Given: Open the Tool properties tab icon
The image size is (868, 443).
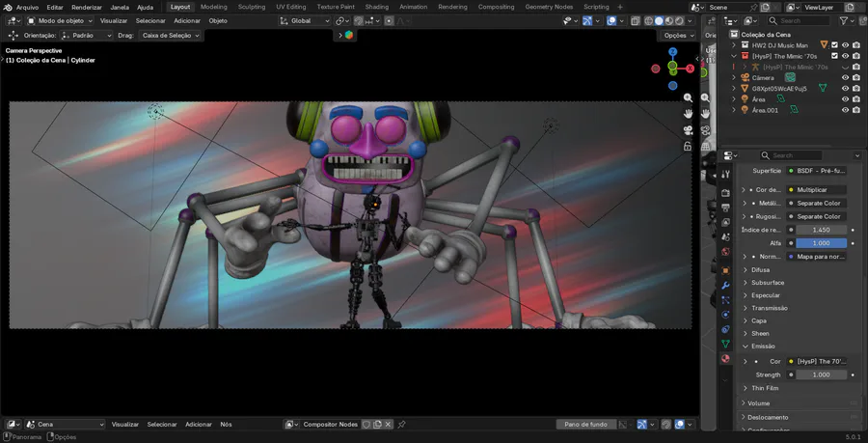Looking at the screenshot, I should point(725,175).
